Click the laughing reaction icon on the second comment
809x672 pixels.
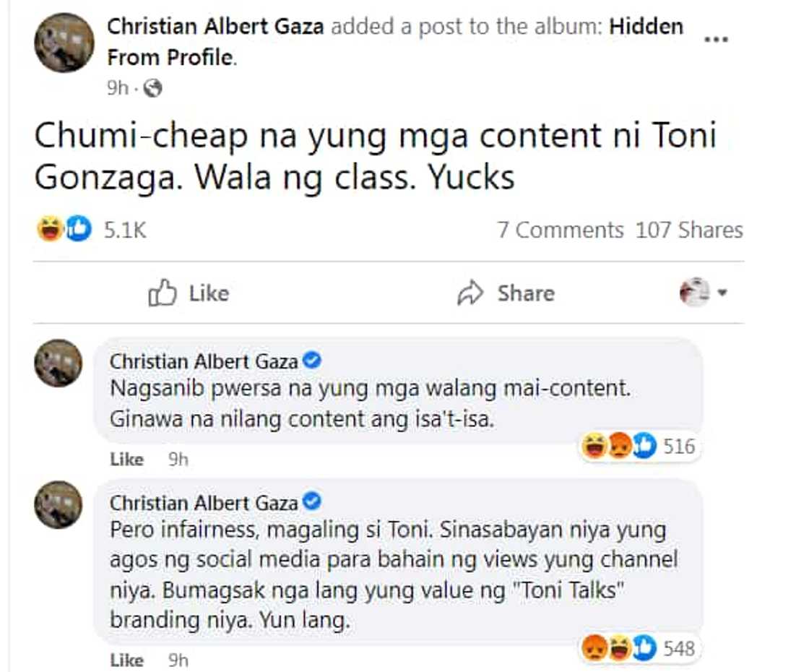[618, 648]
